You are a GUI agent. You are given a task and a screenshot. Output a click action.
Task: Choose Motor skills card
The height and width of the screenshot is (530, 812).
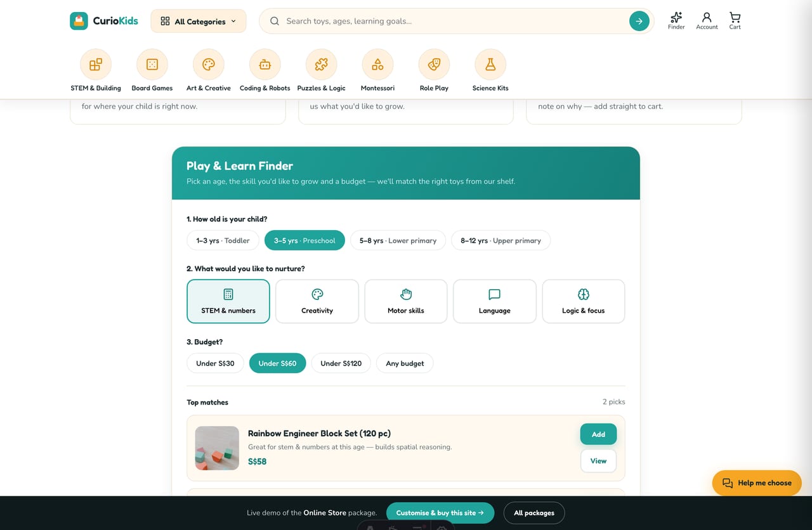pyautogui.click(x=406, y=301)
